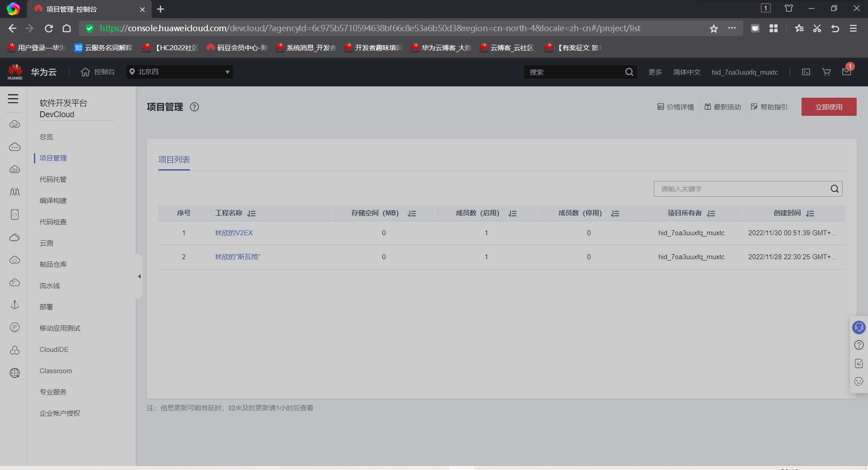Viewport: 868px width, 470px height.
Task: Open the messages mail icon
Action: click(847, 72)
